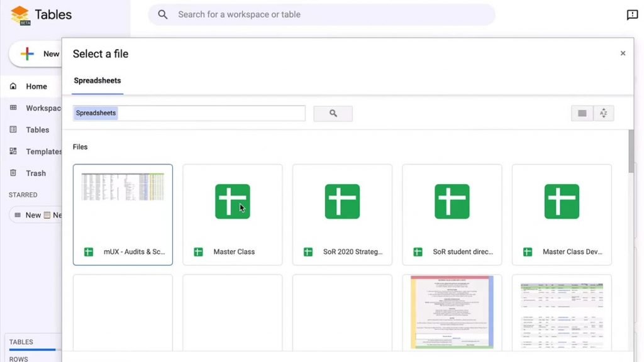This screenshot has height=362, width=644.
Task: Toggle list view for file results
Action: pyautogui.click(x=582, y=113)
